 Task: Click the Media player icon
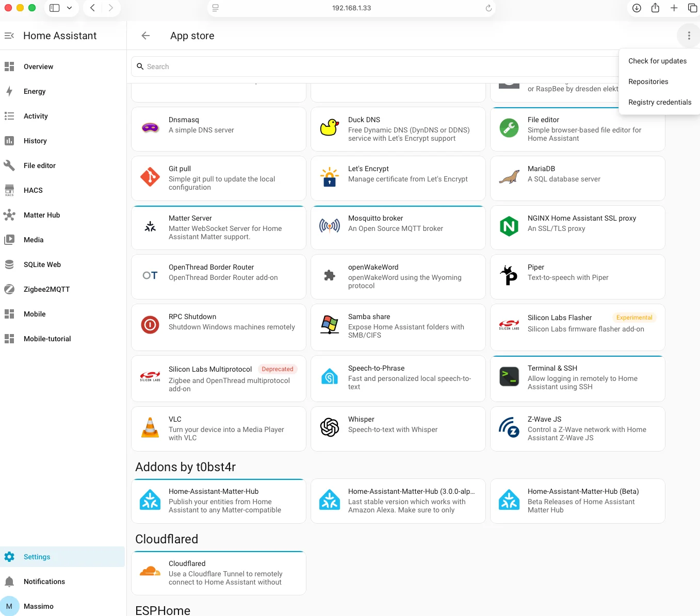pyautogui.click(x=9, y=240)
